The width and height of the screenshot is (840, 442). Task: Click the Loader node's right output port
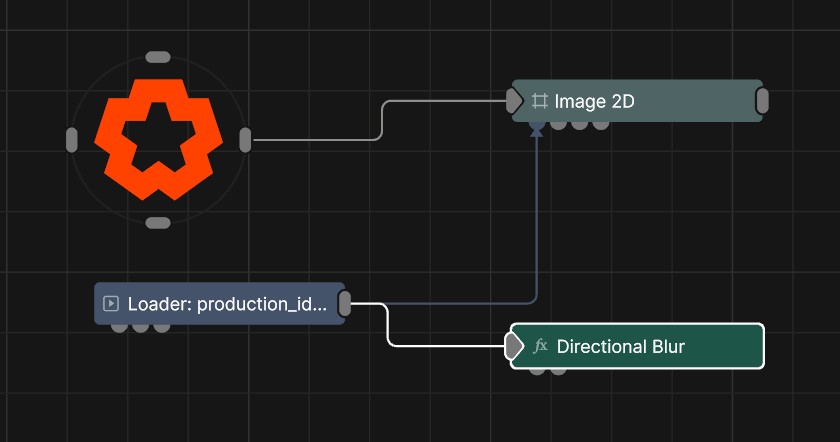pyautogui.click(x=345, y=304)
